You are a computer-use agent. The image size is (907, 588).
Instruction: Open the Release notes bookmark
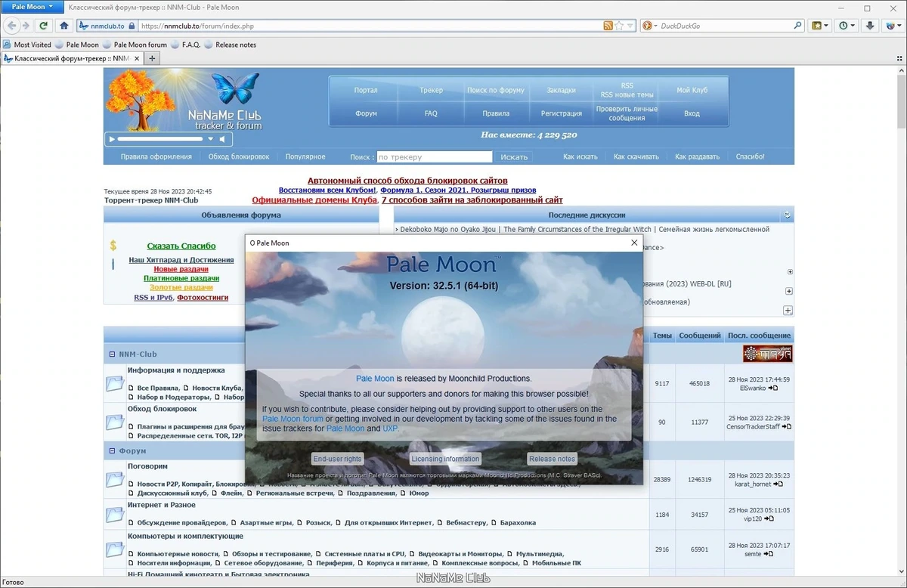pos(231,45)
